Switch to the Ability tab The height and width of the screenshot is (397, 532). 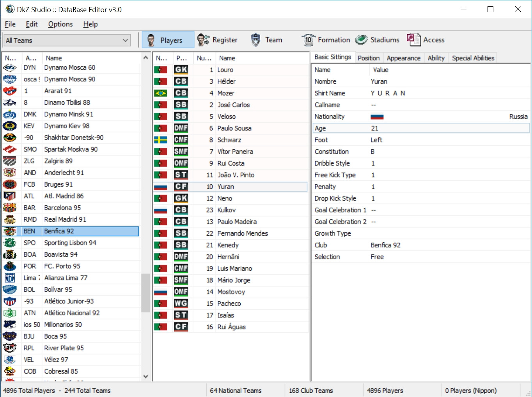[x=436, y=58]
